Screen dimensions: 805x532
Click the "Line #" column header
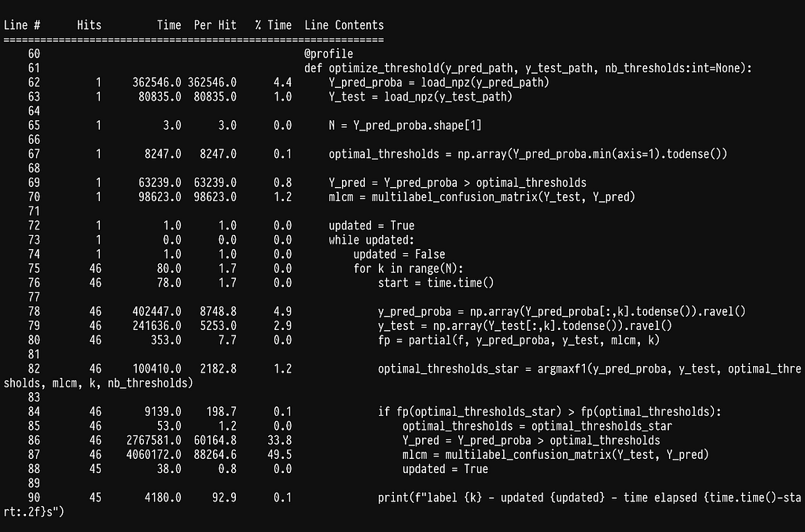pos(22,25)
